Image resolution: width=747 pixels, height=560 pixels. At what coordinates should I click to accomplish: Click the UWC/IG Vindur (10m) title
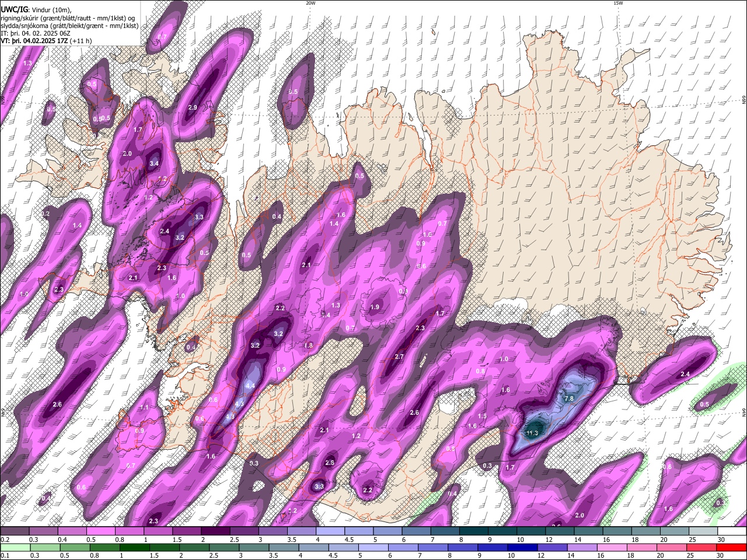tap(36, 9)
